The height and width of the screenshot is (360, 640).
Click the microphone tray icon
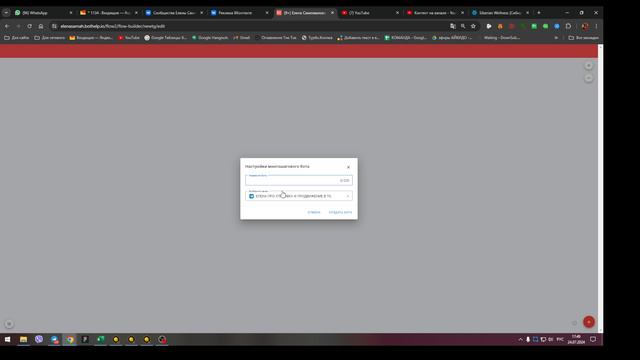[x=528, y=339]
